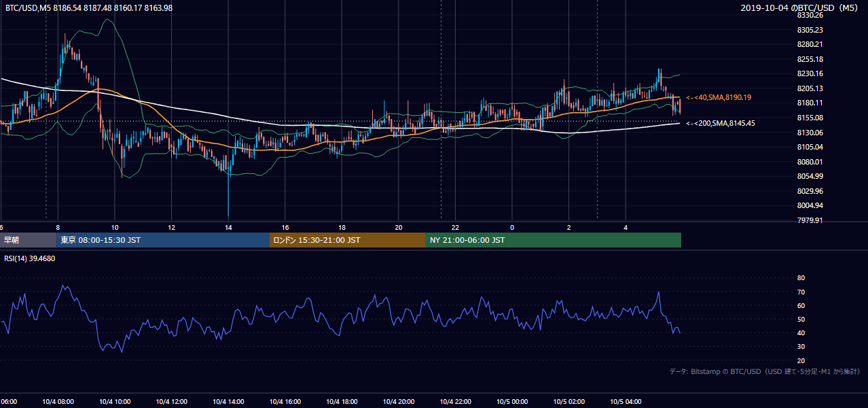Select the 早朝 session bar
The image size is (868, 408).
click(x=29, y=240)
